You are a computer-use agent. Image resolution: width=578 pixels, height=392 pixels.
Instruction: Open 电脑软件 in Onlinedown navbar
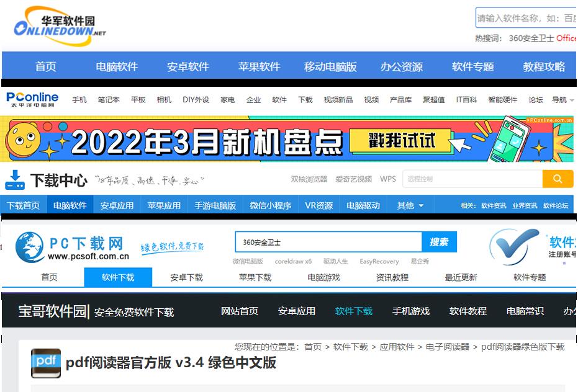point(117,67)
